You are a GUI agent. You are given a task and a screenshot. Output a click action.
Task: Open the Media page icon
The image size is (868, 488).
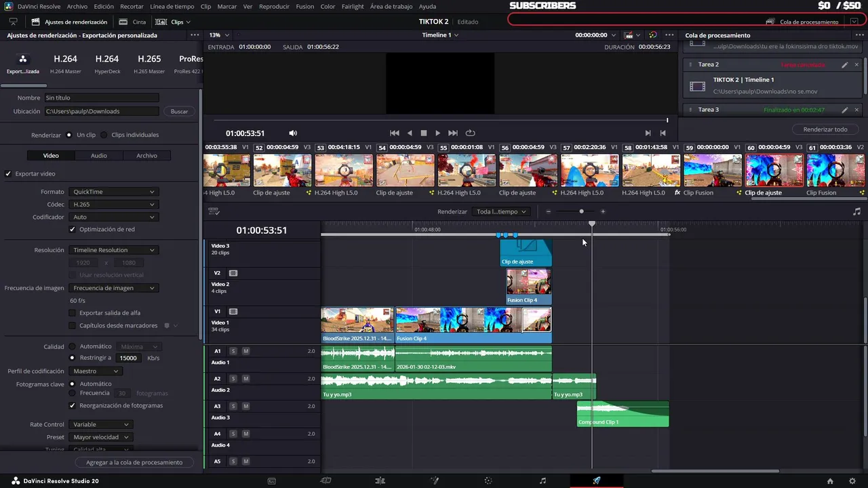click(271, 481)
